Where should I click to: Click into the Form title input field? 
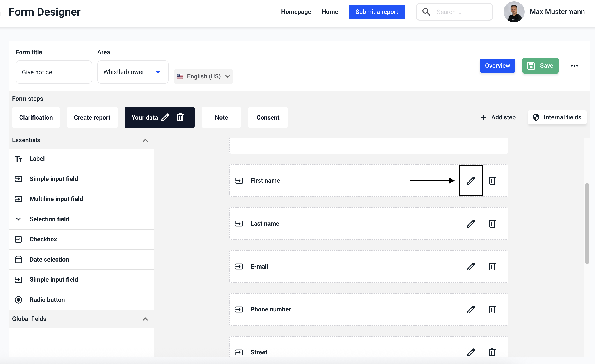[54, 72]
